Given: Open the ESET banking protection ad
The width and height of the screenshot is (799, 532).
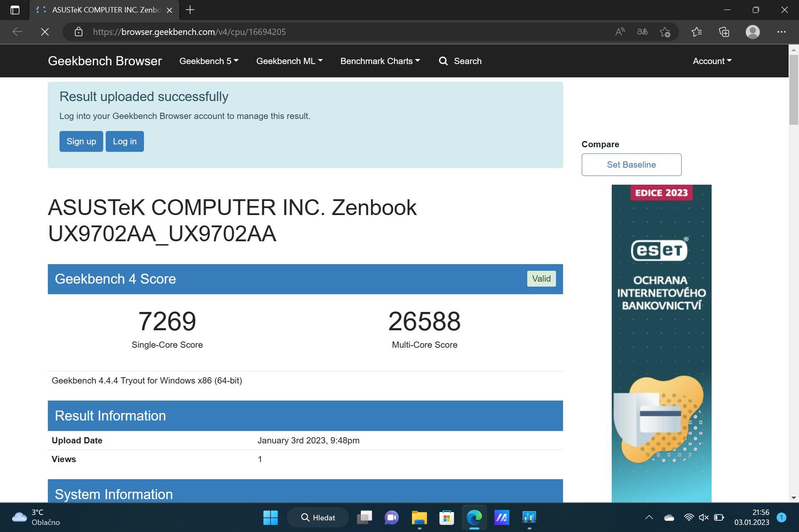Looking at the screenshot, I should 661,343.
